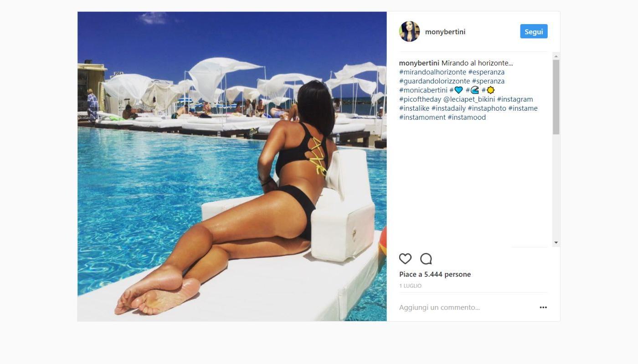The width and height of the screenshot is (638, 364).
Task: Open monybertini profile picture avatar
Action: pos(409,31)
